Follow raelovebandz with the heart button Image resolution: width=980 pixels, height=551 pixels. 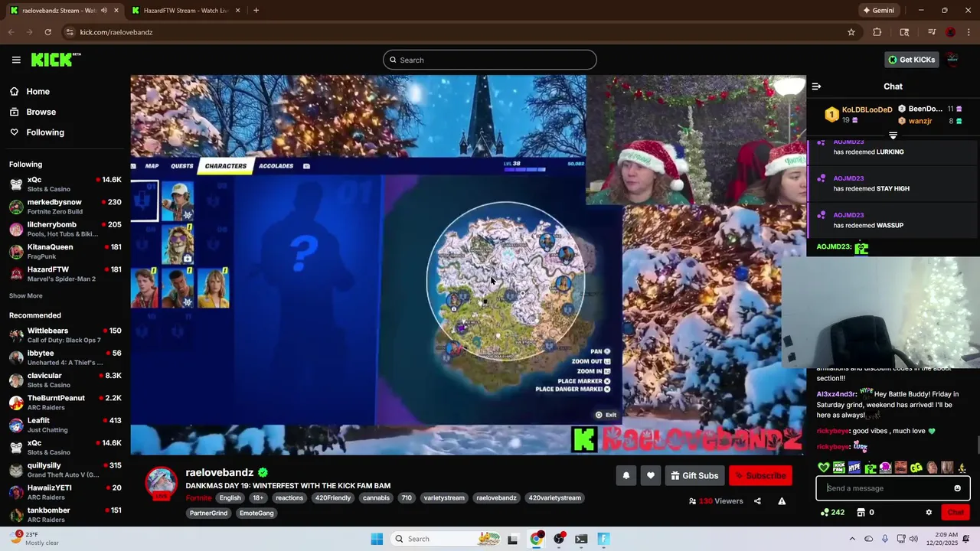650,475
